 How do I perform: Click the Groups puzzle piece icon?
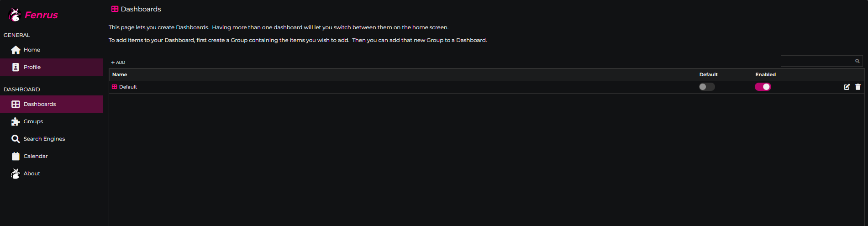tap(16, 121)
